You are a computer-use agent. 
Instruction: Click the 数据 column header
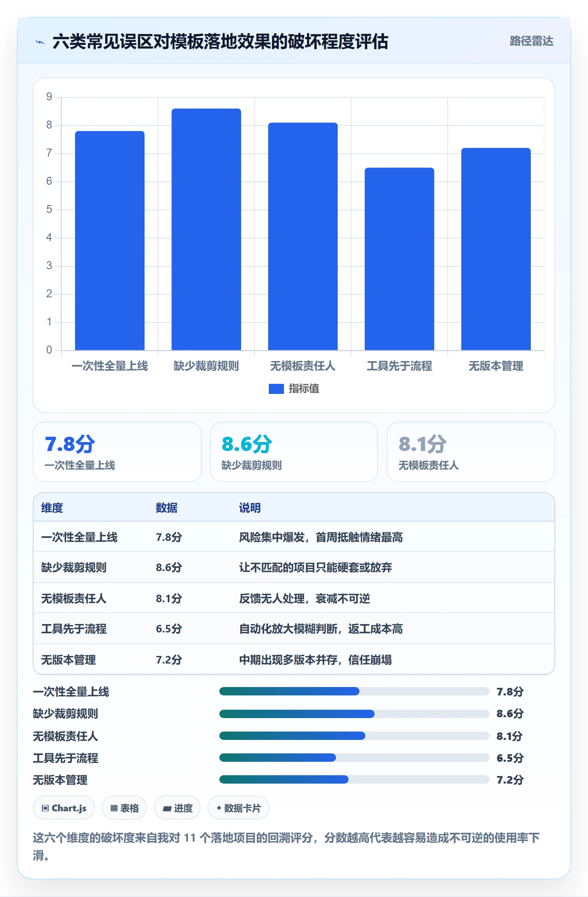click(167, 508)
